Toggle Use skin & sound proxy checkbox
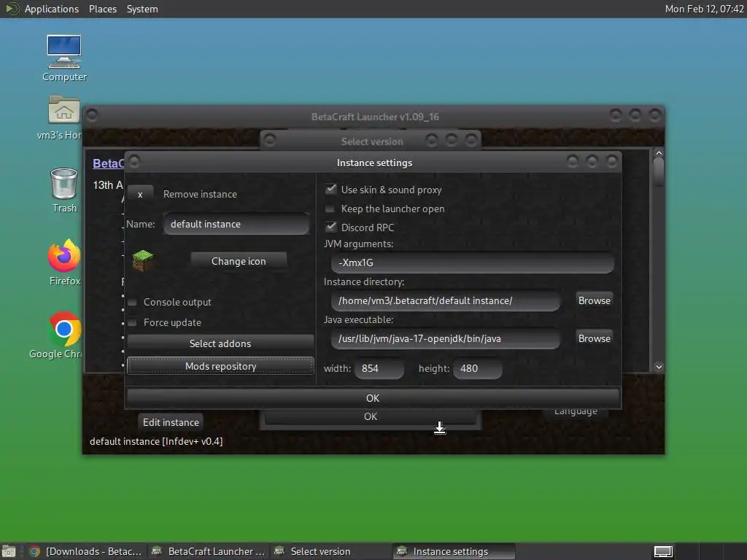 330,189
